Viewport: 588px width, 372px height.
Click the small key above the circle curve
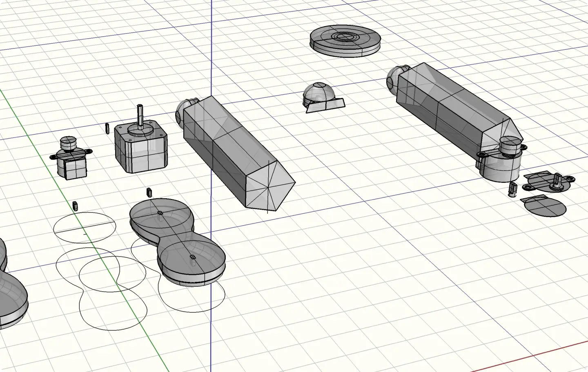[x=75, y=205]
